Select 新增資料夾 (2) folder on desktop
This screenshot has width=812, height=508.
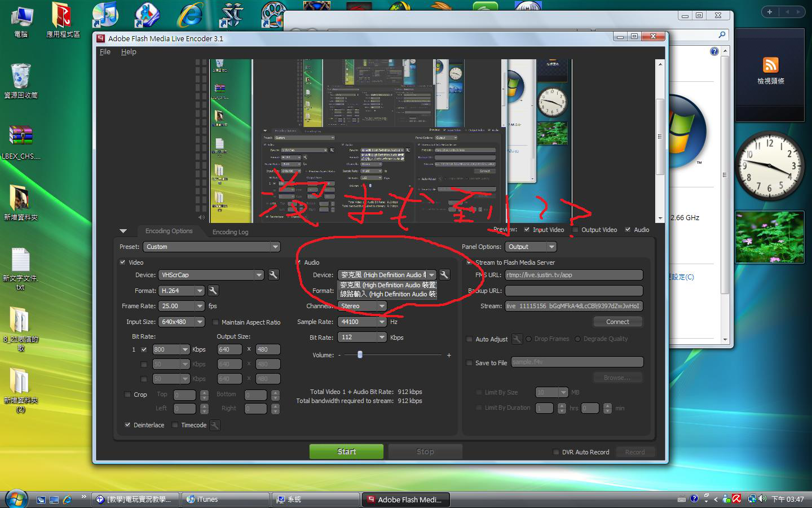20,391
